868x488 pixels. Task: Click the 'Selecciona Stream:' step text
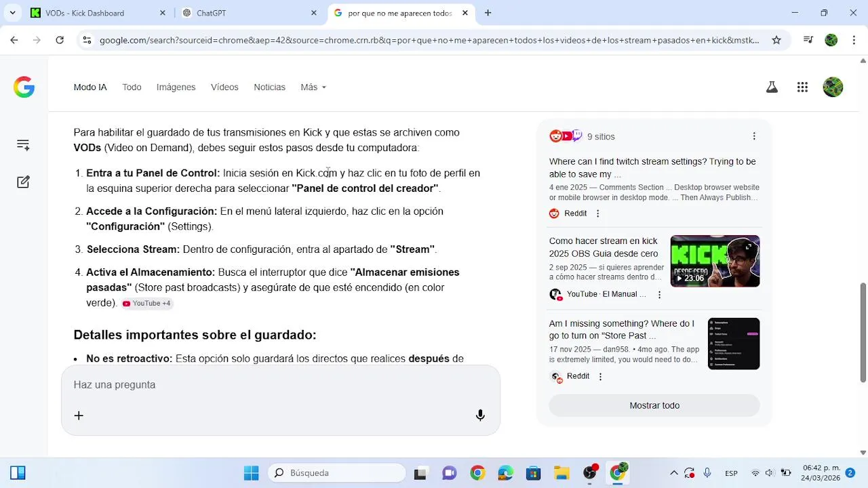click(134, 249)
